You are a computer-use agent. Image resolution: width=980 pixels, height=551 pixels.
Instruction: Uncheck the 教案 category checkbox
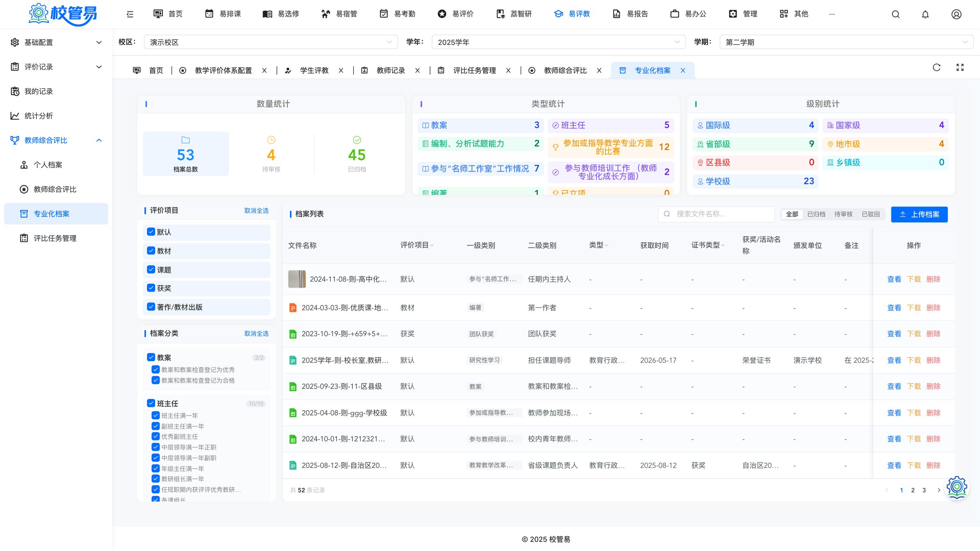(151, 357)
